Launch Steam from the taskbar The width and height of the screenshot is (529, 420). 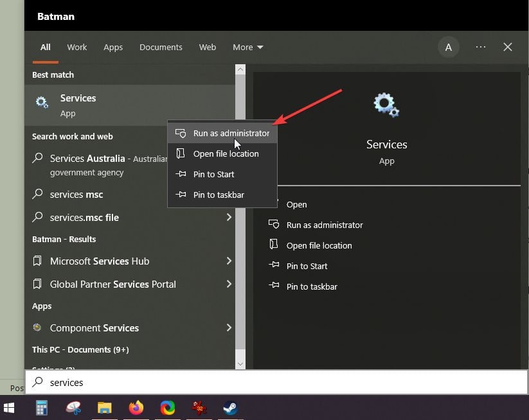(x=230, y=408)
